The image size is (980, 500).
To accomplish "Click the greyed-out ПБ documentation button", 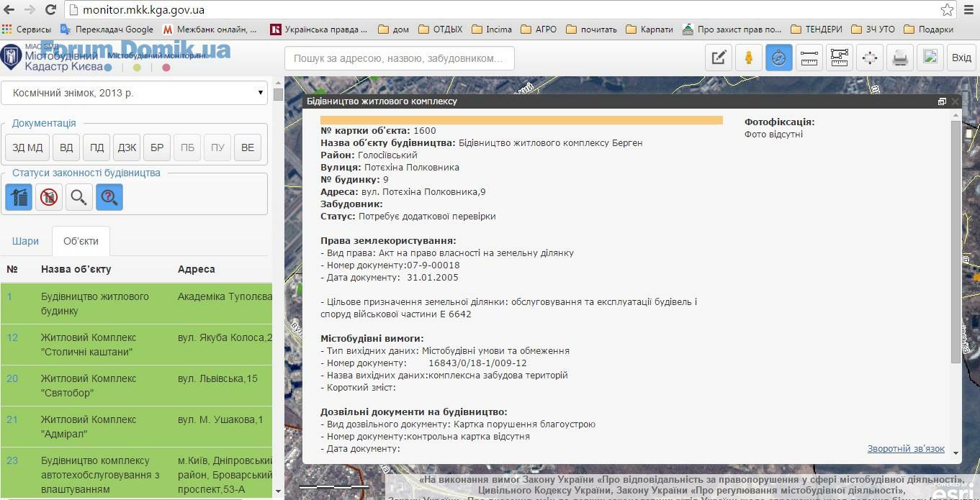I will point(187,147).
